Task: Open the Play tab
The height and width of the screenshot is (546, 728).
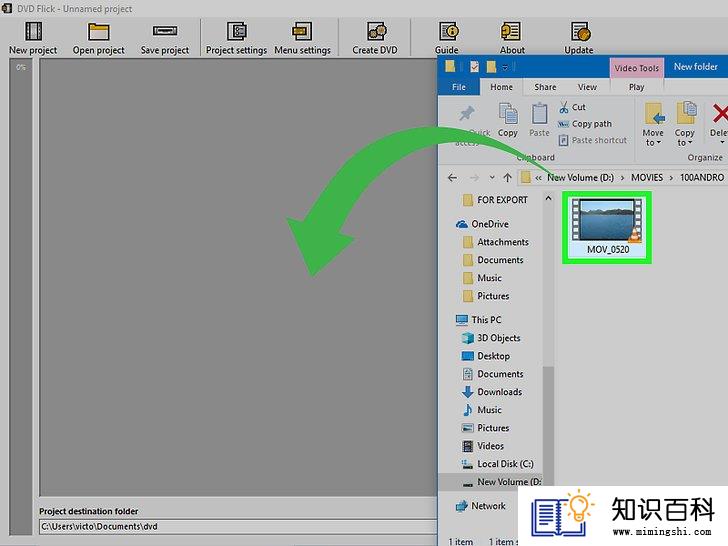Action: click(x=637, y=87)
